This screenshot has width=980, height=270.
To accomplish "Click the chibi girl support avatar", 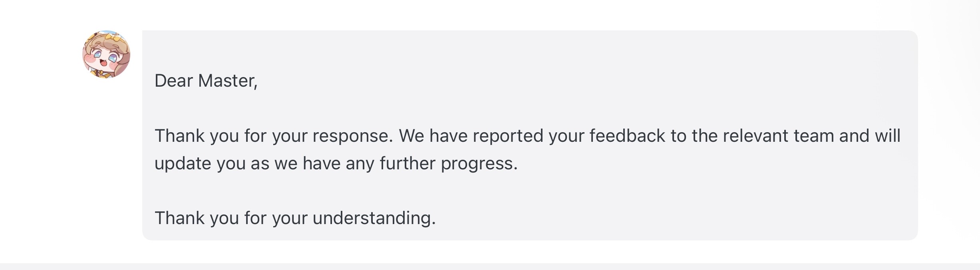I will click(106, 54).
